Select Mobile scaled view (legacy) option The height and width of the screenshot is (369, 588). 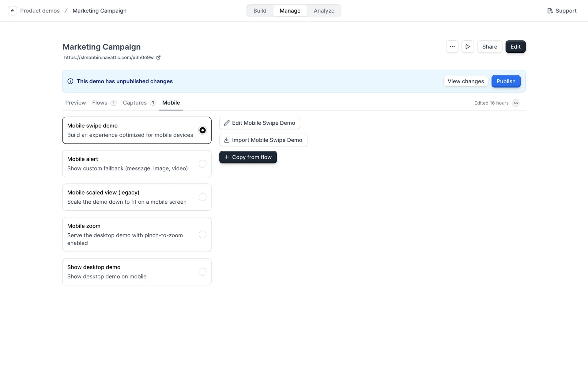pyautogui.click(x=202, y=197)
